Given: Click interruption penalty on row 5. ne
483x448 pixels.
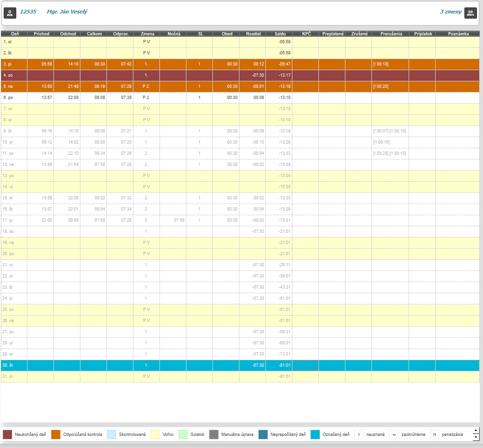Looking at the screenshot, I should [380, 86].
